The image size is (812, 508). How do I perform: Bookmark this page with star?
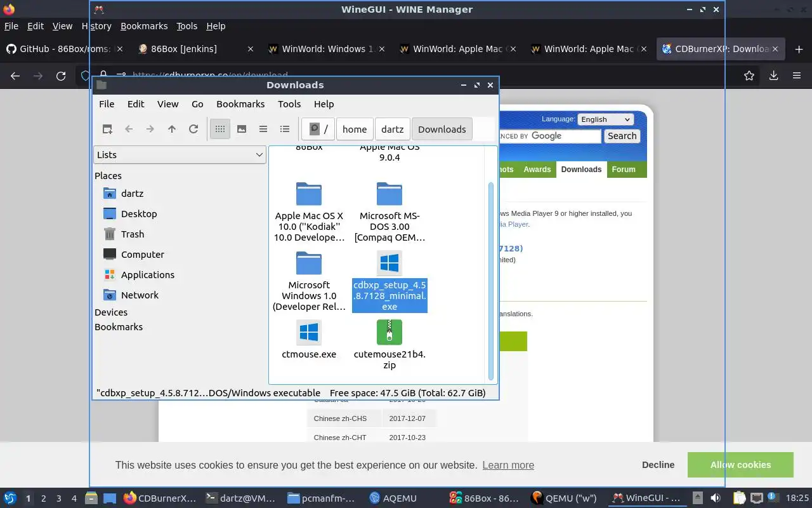tap(749, 76)
